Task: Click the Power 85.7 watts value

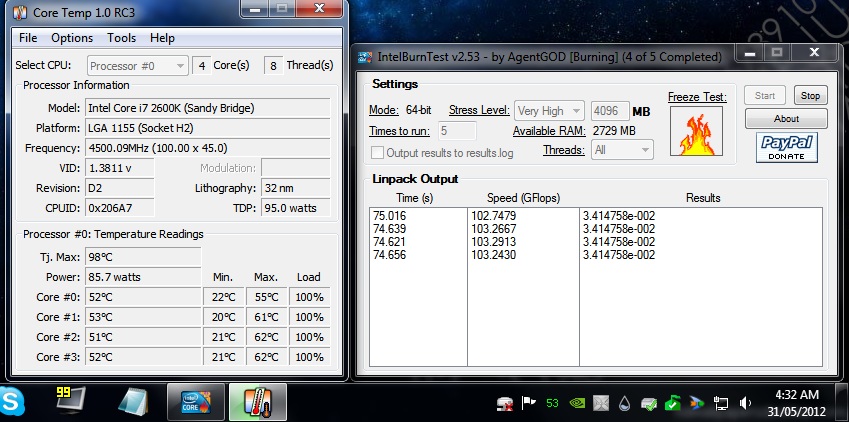Action: [143, 277]
